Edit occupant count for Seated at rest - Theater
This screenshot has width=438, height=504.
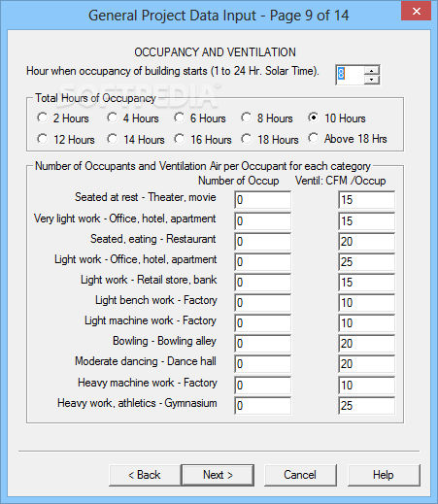coord(262,200)
